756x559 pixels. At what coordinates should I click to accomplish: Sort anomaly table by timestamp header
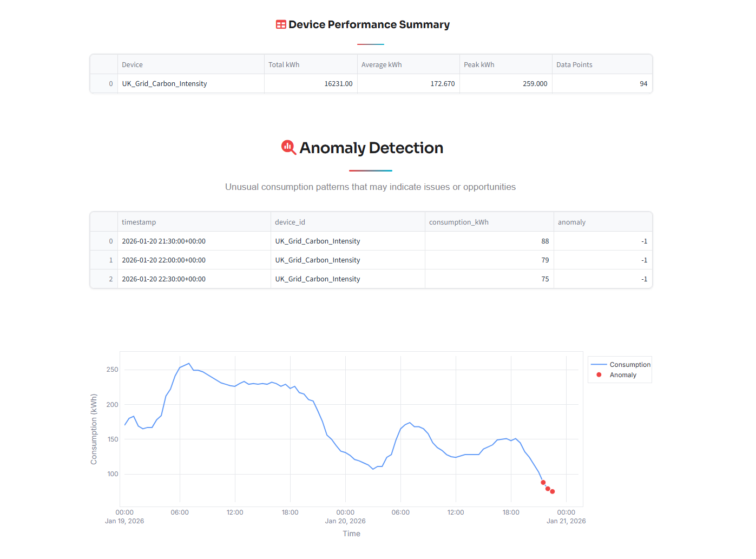(194, 222)
